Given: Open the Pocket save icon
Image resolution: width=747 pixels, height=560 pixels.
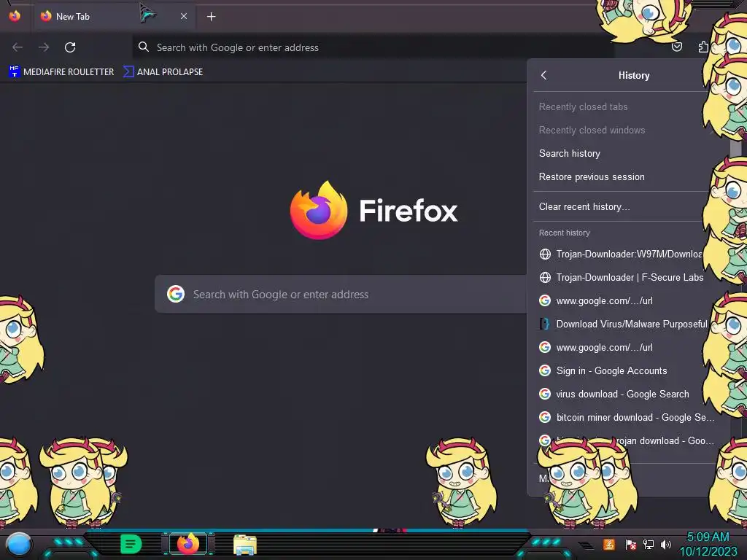Looking at the screenshot, I should [676, 47].
